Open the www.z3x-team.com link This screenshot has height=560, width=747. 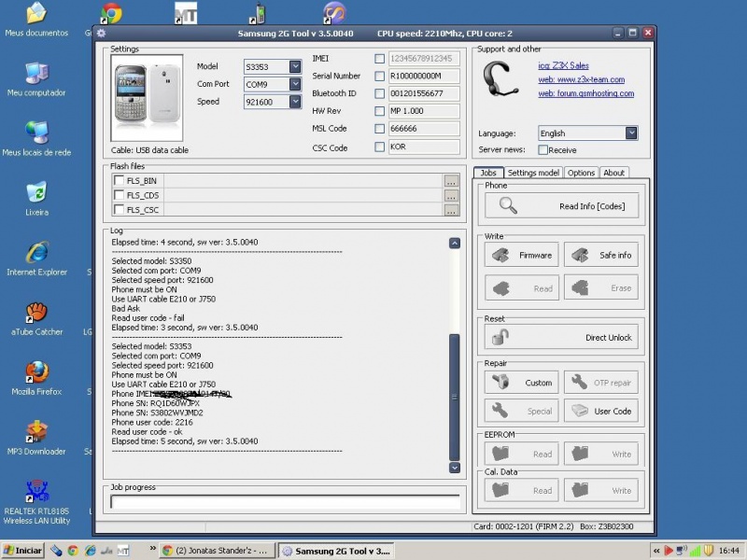pos(581,79)
